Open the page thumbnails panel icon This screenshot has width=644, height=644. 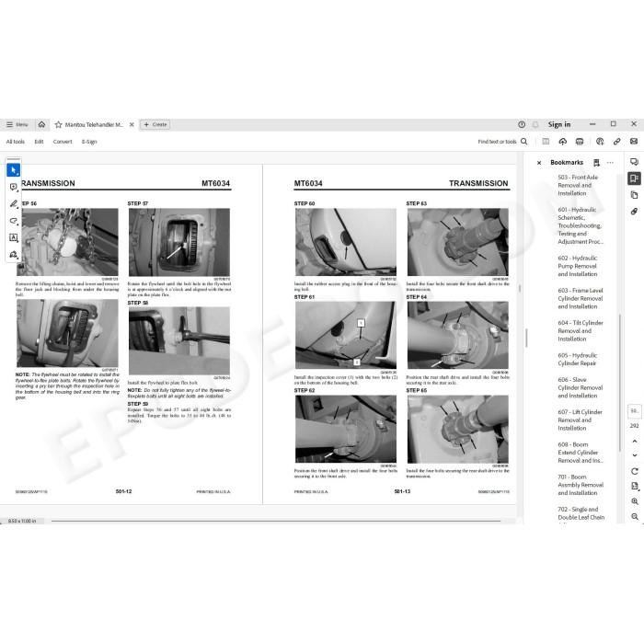click(634, 195)
